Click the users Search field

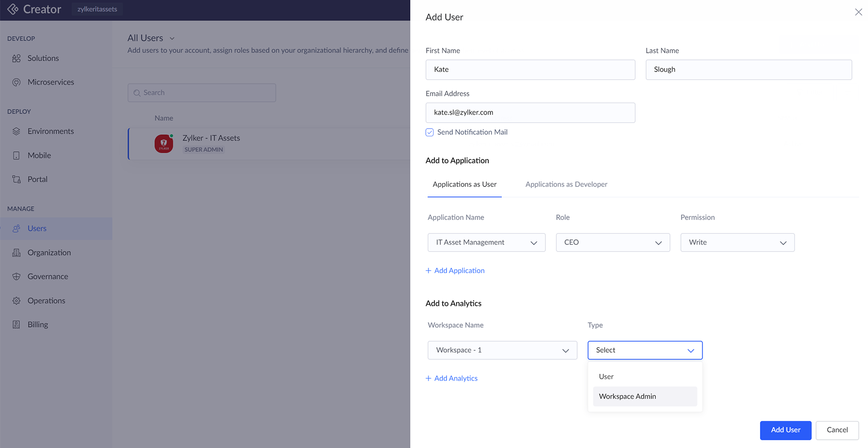coord(202,93)
